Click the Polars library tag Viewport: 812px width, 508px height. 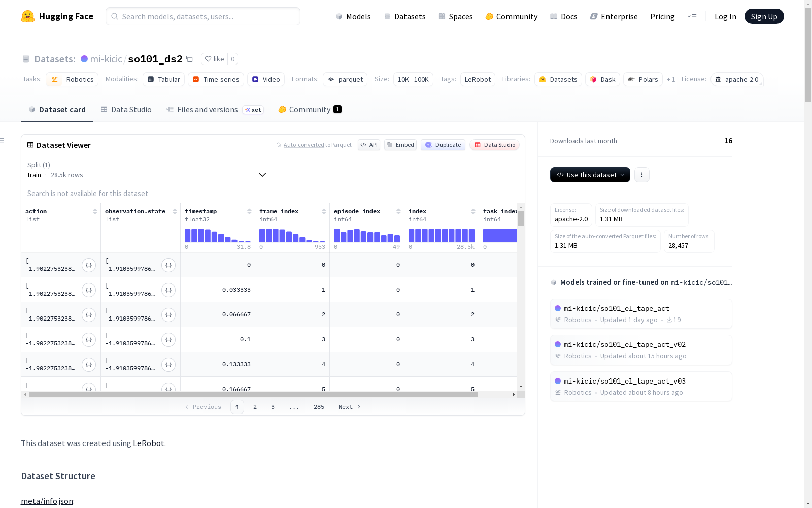coord(643,79)
